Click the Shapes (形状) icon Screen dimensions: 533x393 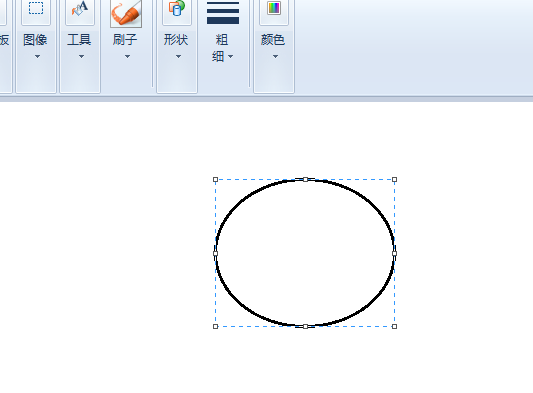(177, 8)
